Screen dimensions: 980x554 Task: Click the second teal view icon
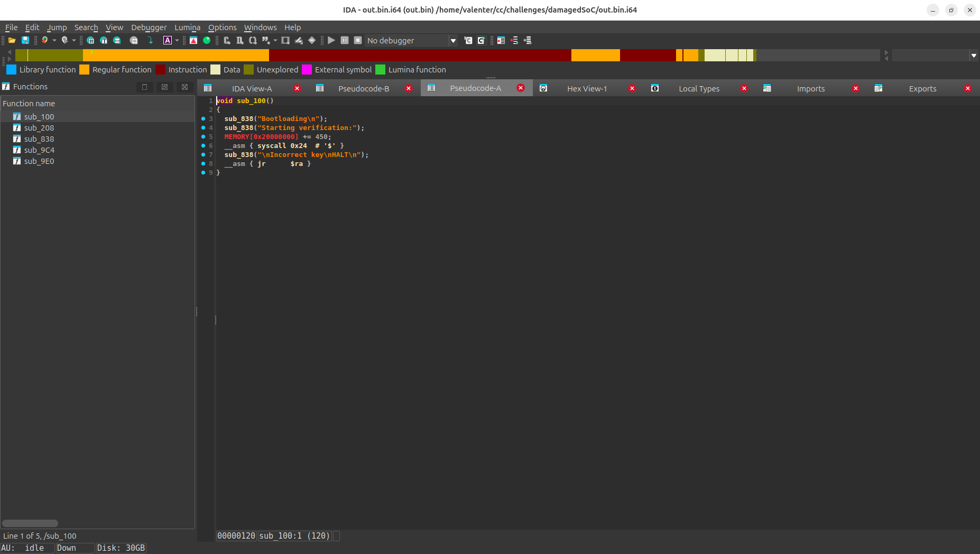pyautogui.click(x=104, y=40)
